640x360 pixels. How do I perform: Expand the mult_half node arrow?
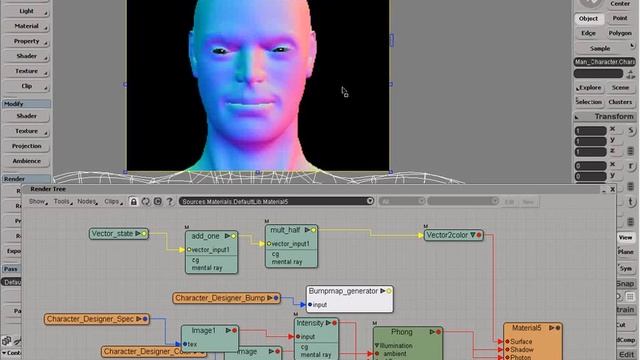click(307, 230)
